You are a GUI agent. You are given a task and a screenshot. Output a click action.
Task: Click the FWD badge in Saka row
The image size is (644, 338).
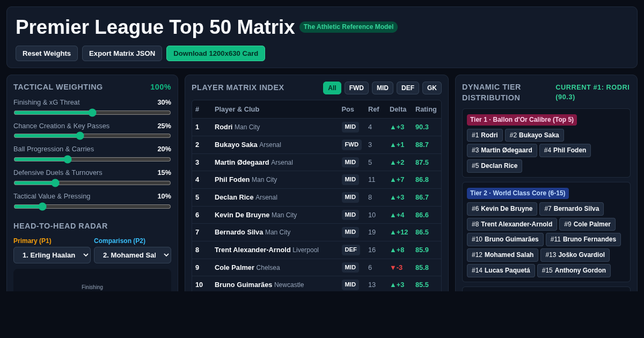(x=352, y=145)
